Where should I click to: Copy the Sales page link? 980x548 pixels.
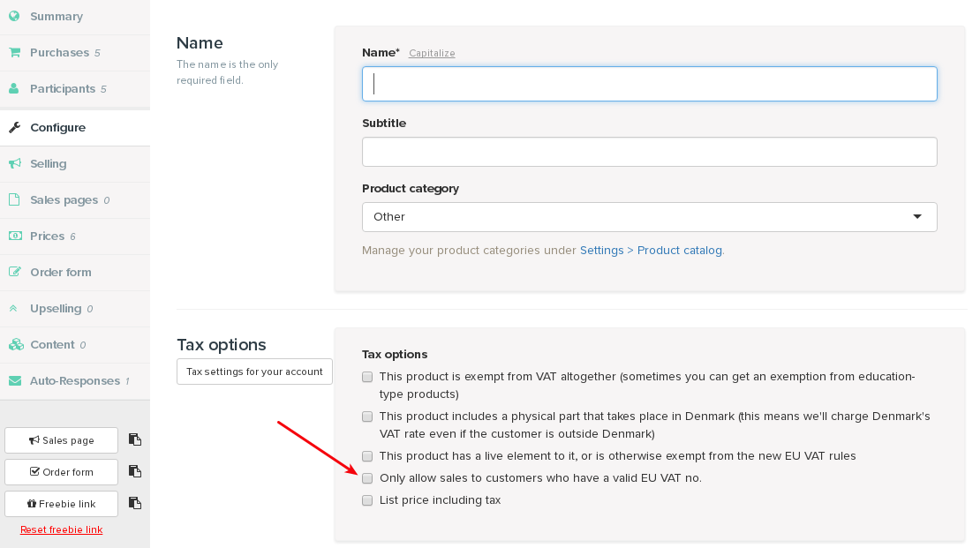pyautogui.click(x=134, y=439)
